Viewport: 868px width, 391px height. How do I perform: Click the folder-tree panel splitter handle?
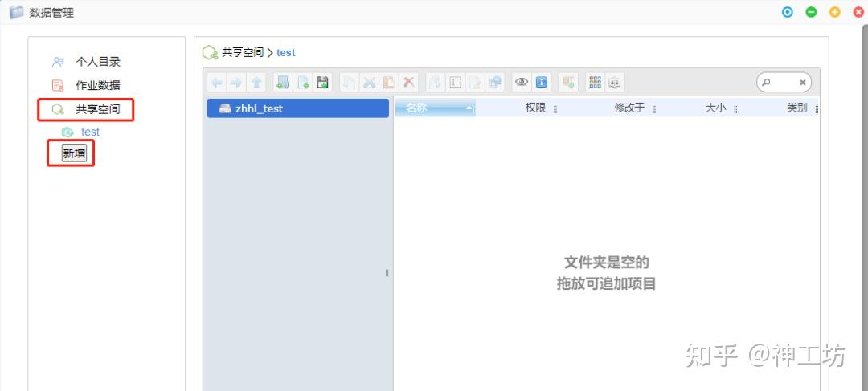[387, 273]
